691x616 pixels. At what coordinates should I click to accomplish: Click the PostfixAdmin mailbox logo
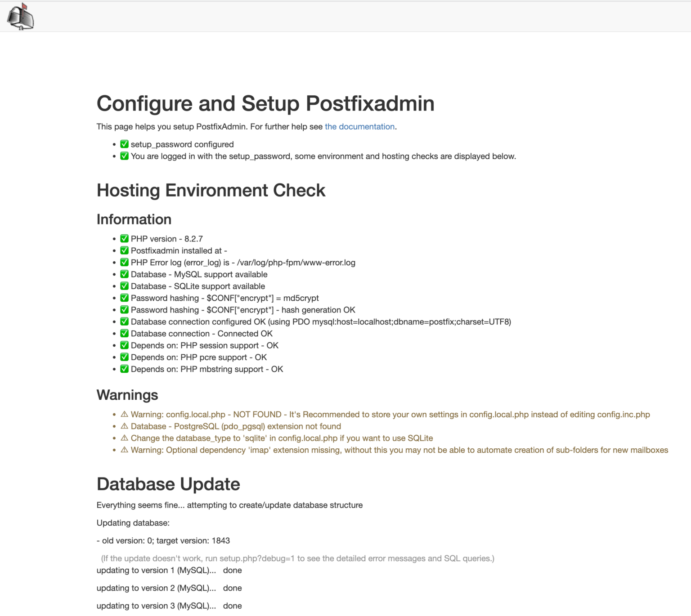tap(20, 17)
